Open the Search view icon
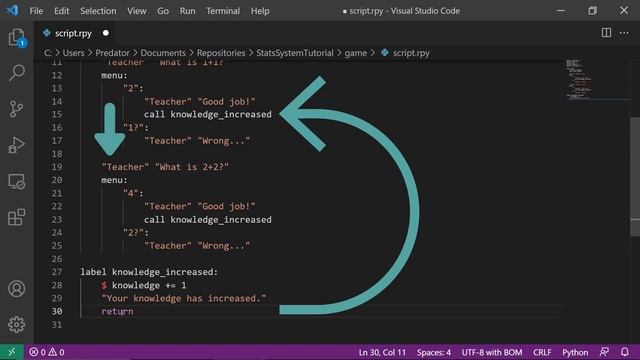The width and height of the screenshot is (640, 360). tap(16, 73)
